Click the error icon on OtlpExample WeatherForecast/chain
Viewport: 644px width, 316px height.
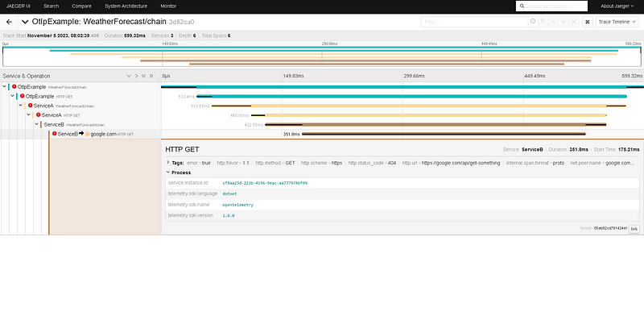(x=14, y=87)
